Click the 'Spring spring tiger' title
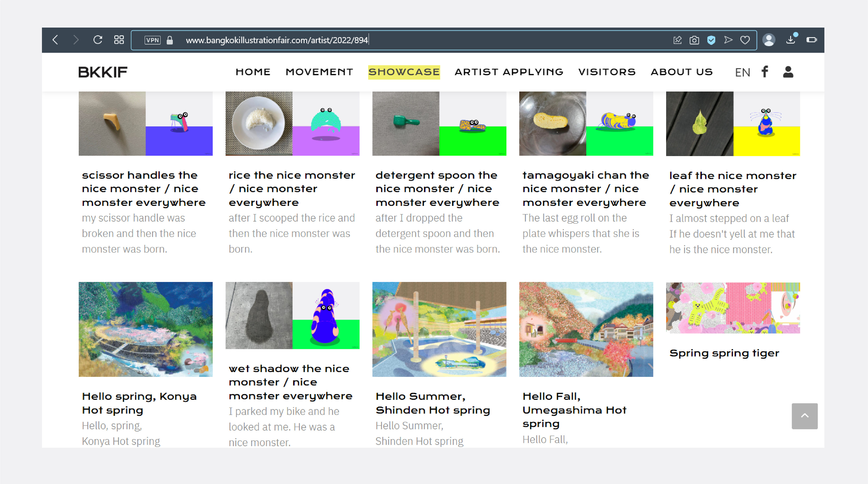Screen dimensions: 868x484 tap(724, 353)
